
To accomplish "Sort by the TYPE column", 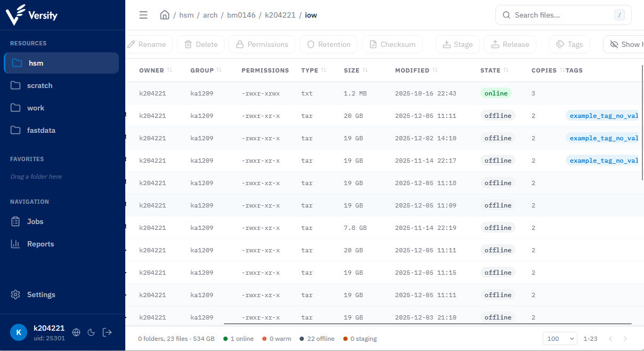I will tap(313, 70).
